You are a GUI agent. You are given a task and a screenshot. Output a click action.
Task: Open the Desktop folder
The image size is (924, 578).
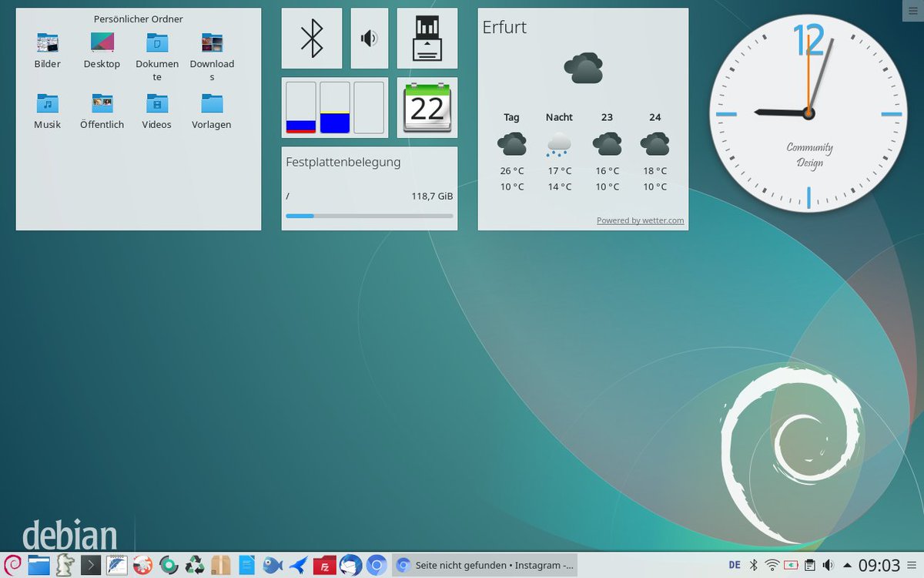102,51
